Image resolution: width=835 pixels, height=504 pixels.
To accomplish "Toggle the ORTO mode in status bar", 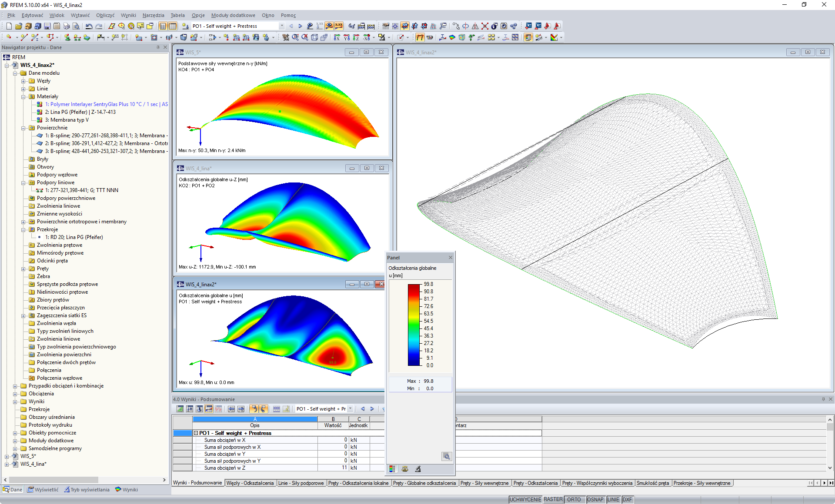I will pos(574,500).
